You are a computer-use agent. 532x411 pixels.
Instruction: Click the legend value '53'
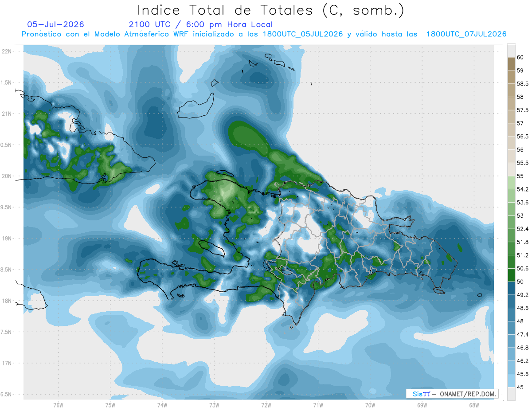[x=520, y=216]
